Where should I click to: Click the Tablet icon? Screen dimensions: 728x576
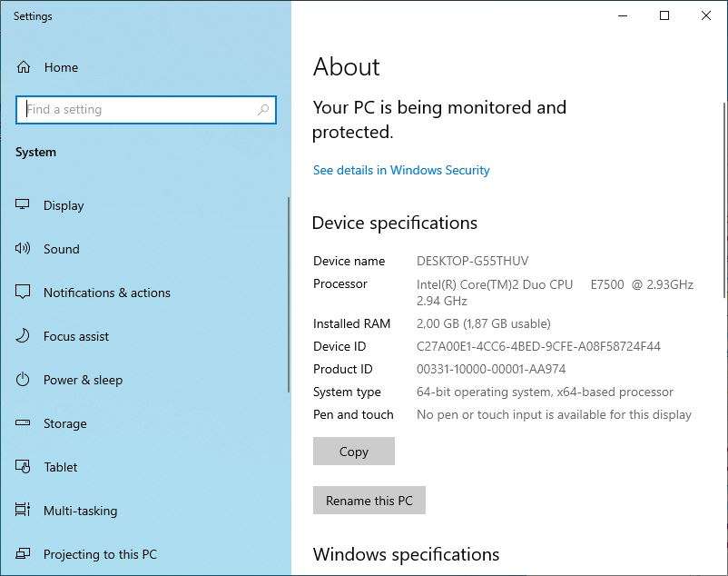24,467
